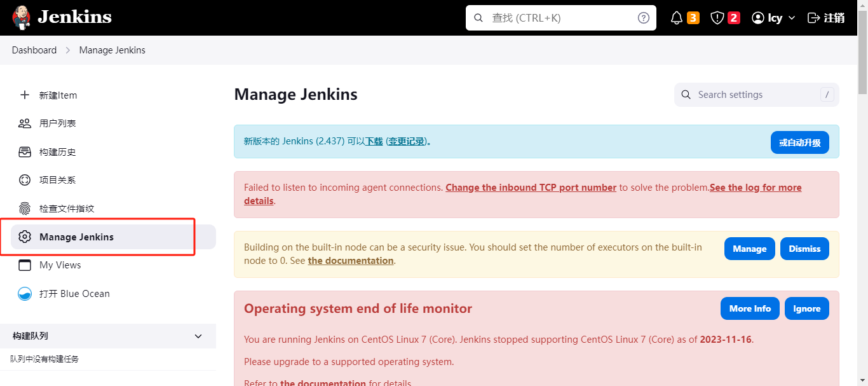Click the Jenkins title text in header

[74, 17]
